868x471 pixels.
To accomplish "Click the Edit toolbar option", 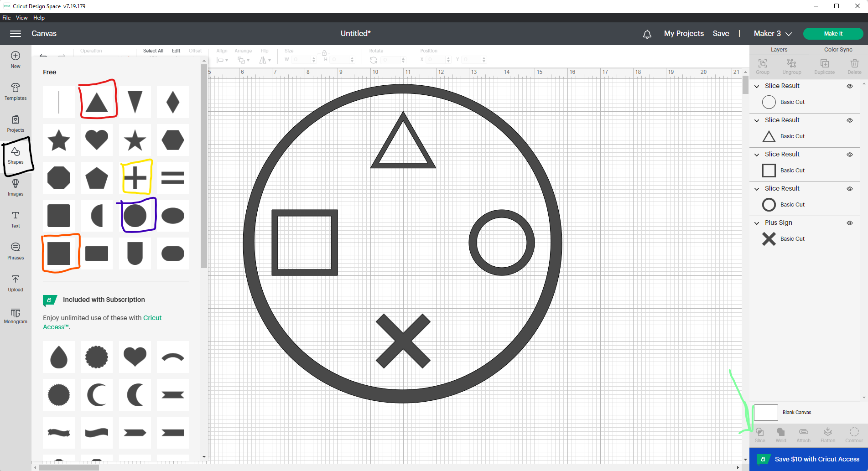I will click(x=176, y=51).
